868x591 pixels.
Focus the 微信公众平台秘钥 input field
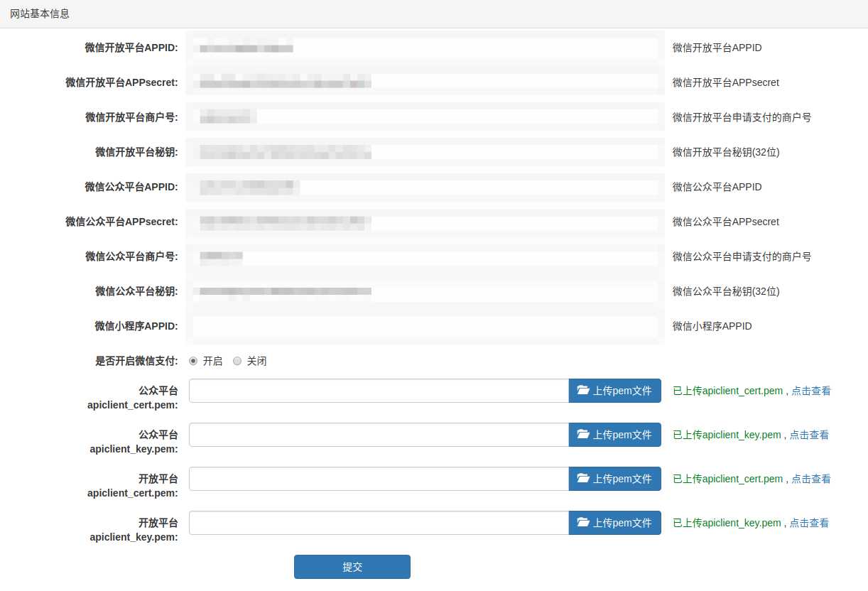(425, 291)
